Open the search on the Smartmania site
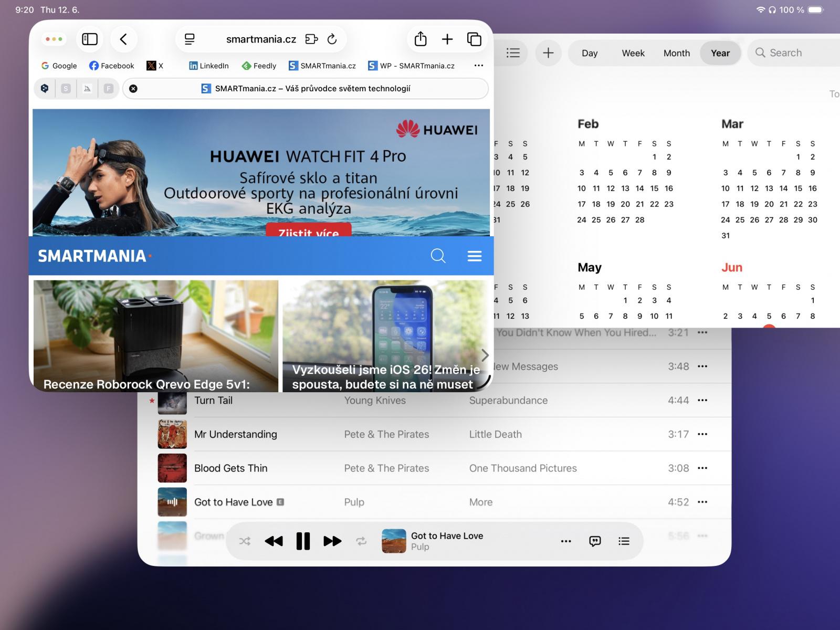Viewport: 840px width, 630px height. click(x=438, y=256)
